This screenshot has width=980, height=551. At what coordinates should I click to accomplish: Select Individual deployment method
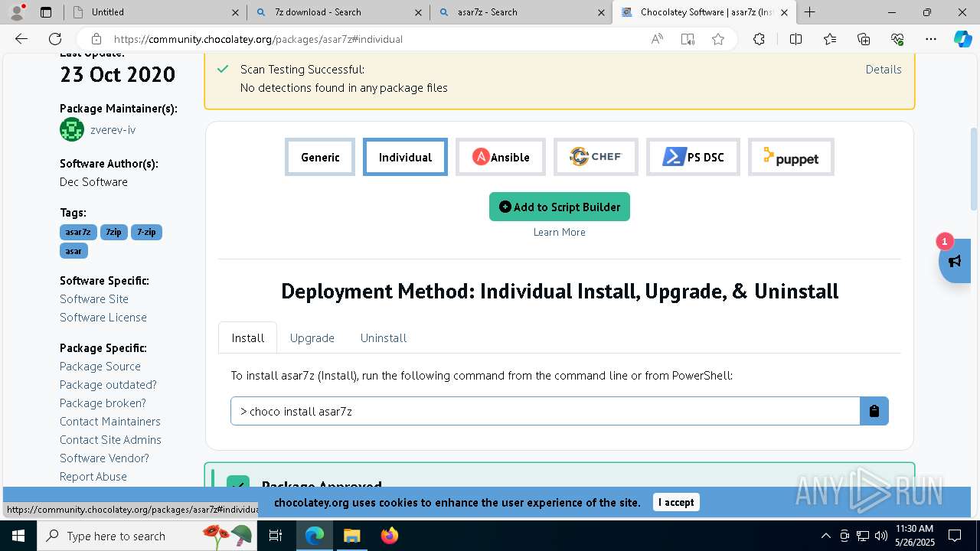point(405,157)
